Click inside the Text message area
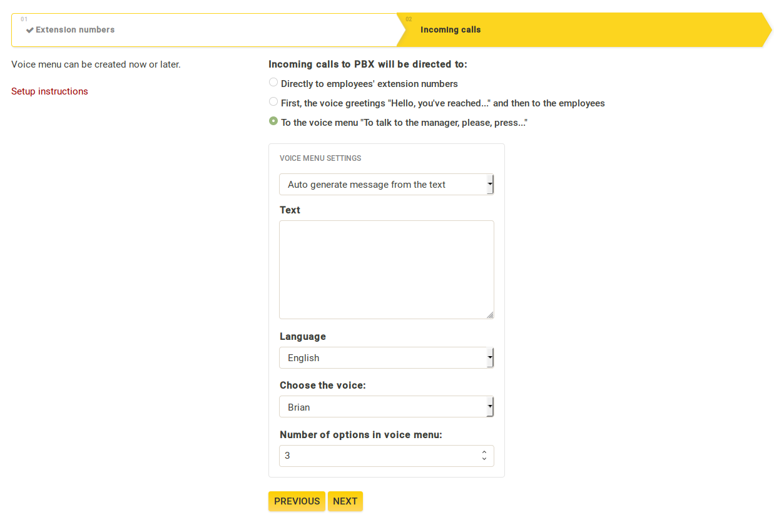 click(386, 269)
